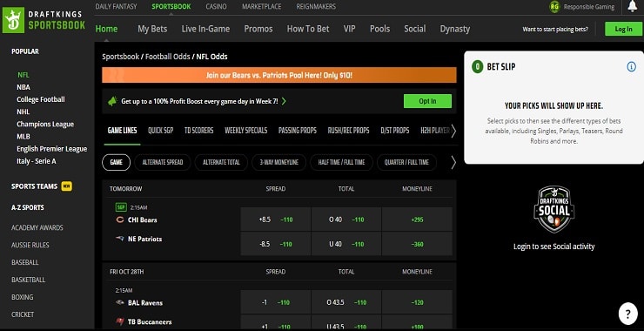This screenshot has width=644, height=331.
Task: Open Live In-Game section
Action: click(205, 29)
